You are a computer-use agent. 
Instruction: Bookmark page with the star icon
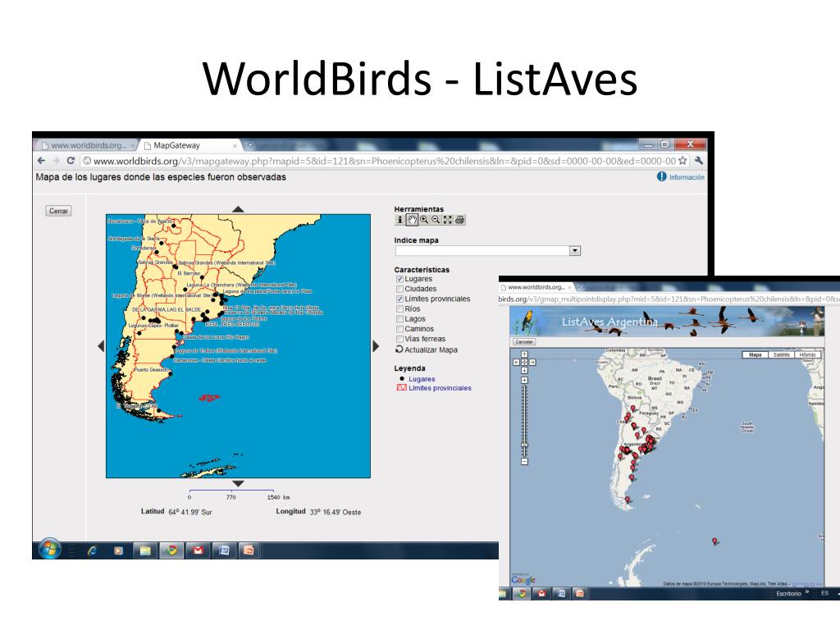(x=682, y=161)
